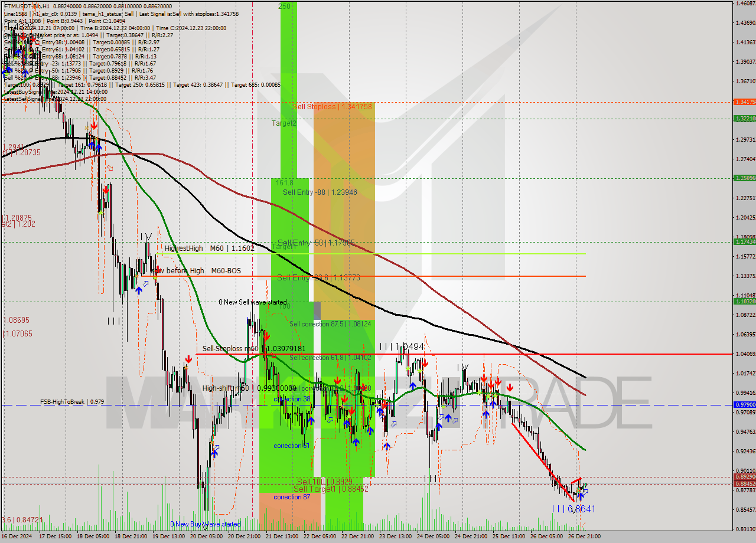The image size is (756, 543).
Task: Click the 'Sell Entry -50 | 1.17905' label
Action: coord(316,243)
